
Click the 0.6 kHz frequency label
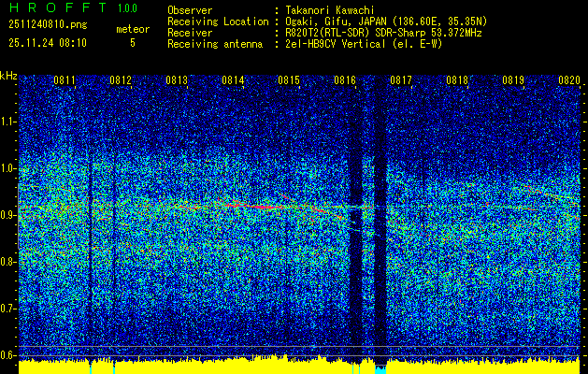(x=7, y=355)
